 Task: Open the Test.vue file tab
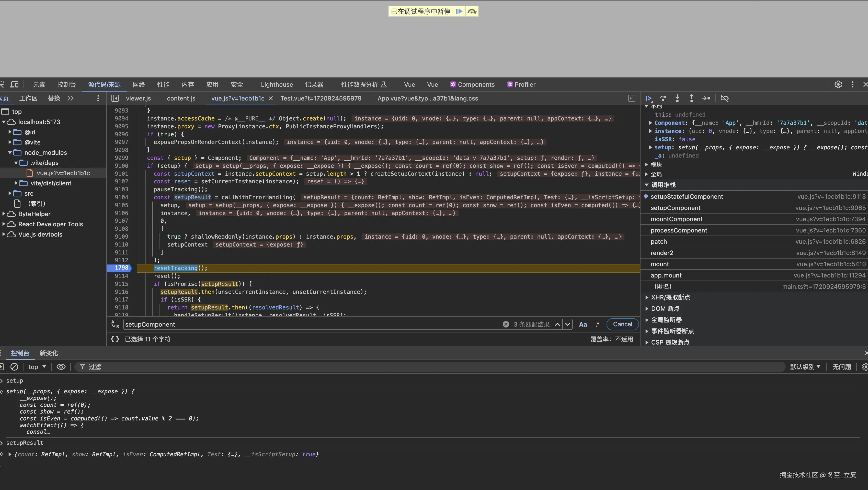pyautogui.click(x=321, y=98)
